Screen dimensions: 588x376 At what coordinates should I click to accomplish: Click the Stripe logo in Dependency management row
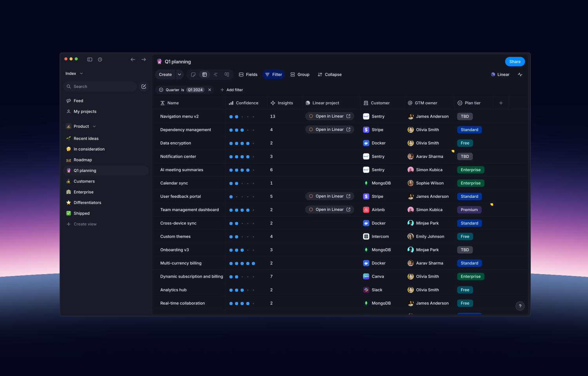click(366, 130)
